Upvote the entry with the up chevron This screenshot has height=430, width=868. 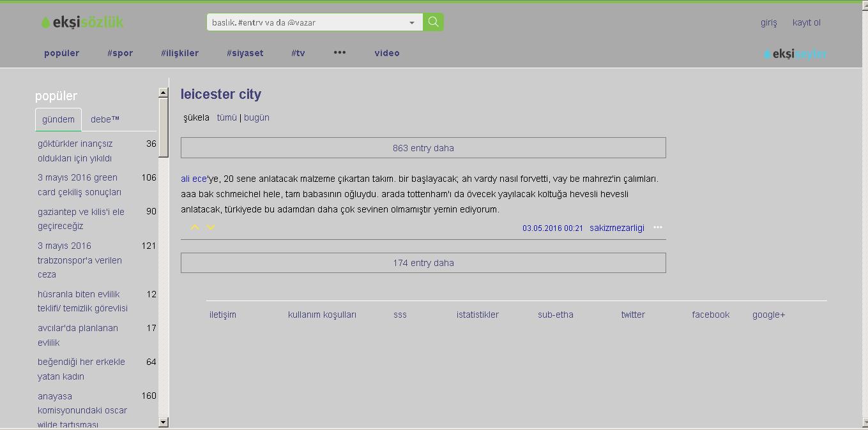(x=195, y=227)
